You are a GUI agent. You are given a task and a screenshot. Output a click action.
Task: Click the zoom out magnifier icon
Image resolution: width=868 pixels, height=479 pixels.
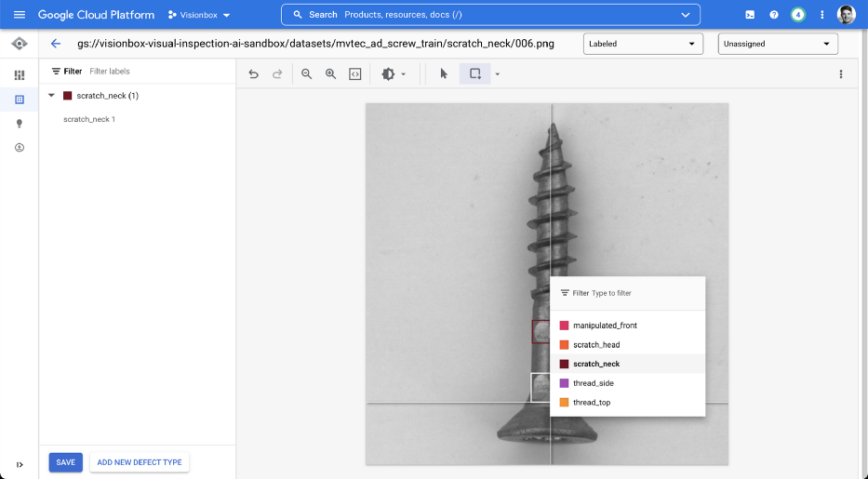pos(307,74)
